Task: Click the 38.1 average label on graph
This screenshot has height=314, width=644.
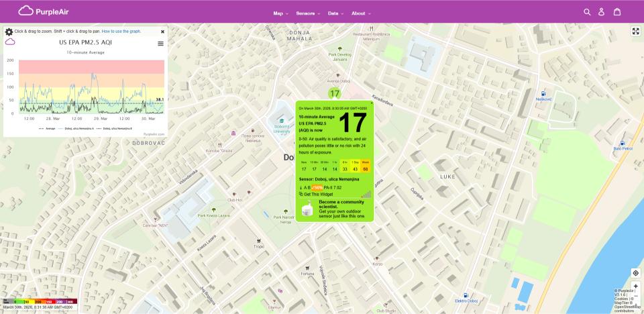Action: (160, 99)
